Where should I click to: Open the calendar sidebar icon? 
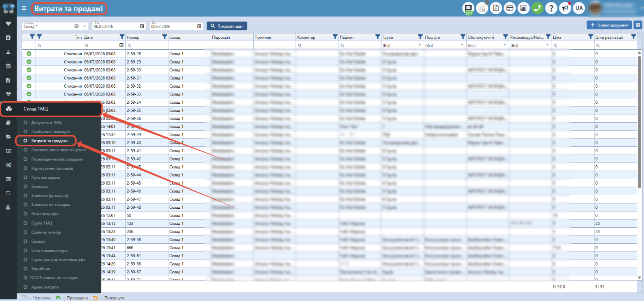[x=8, y=66]
